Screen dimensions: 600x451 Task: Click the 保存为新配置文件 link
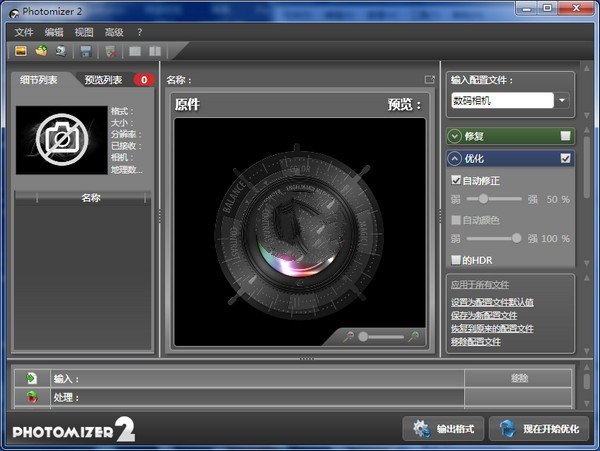484,315
